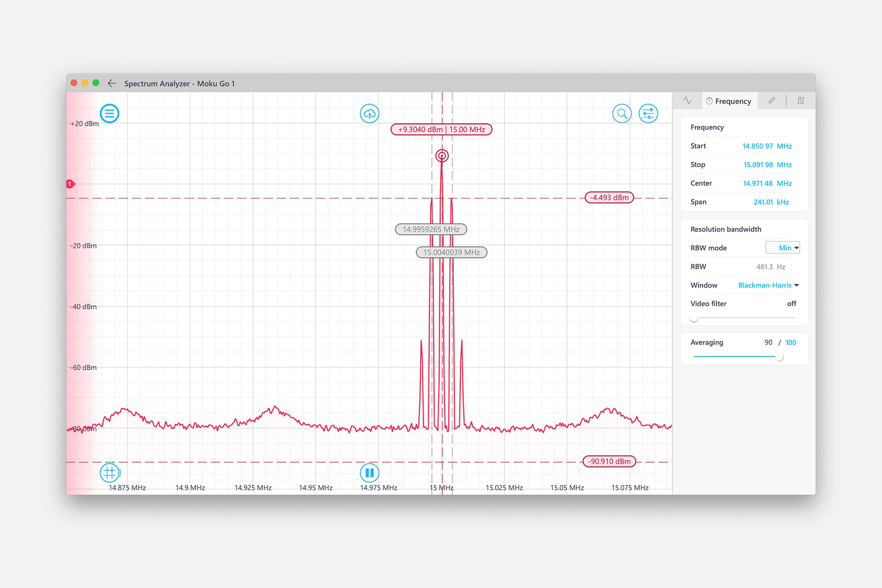Open the measurements ruler panel icon
Image resolution: width=882 pixels, height=588 pixels.
[x=771, y=100]
